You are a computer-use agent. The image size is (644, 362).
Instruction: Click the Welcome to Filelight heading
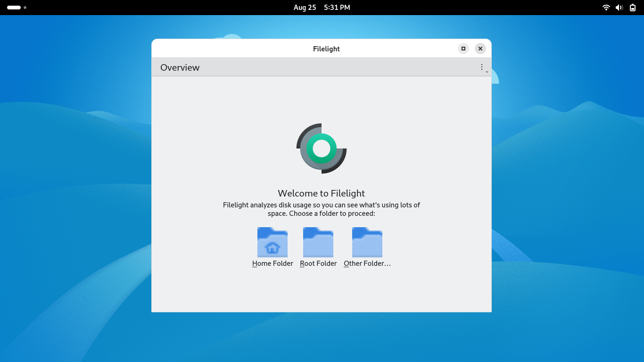click(x=322, y=193)
